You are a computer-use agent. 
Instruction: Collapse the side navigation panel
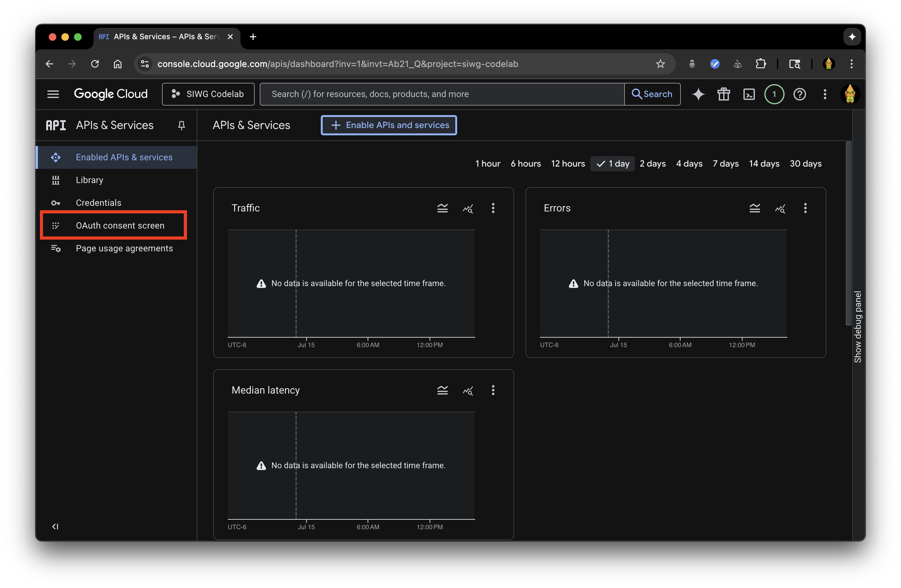pyautogui.click(x=55, y=526)
